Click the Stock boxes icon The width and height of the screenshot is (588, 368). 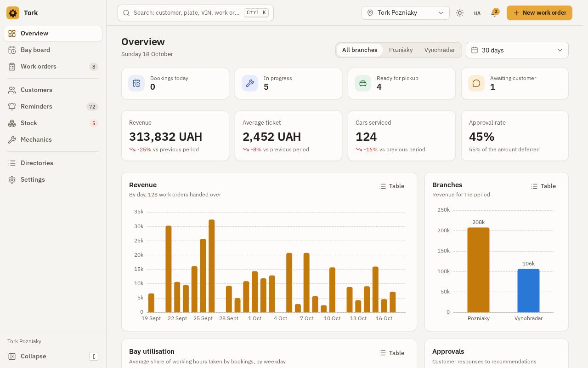click(12, 123)
